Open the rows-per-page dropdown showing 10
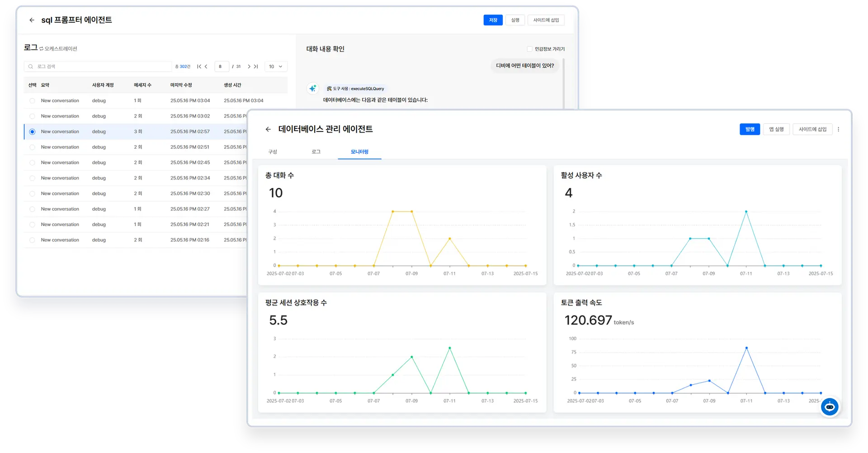Image resolution: width=868 pixels, height=453 pixels. (x=276, y=66)
